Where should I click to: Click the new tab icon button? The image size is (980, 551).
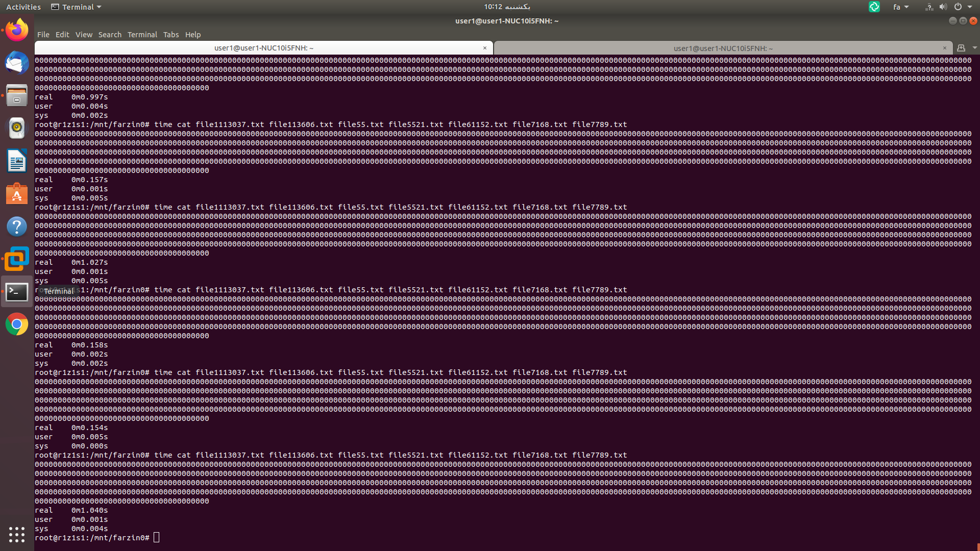[961, 48]
